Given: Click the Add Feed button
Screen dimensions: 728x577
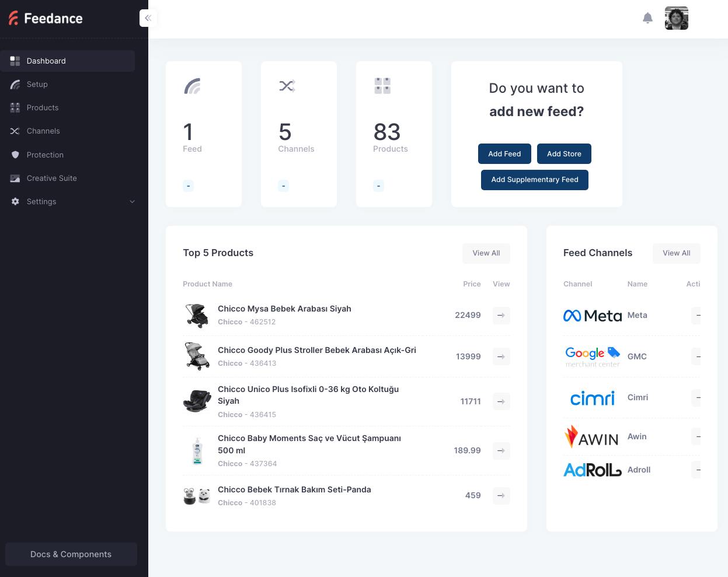Looking at the screenshot, I should click(x=504, y=153).
